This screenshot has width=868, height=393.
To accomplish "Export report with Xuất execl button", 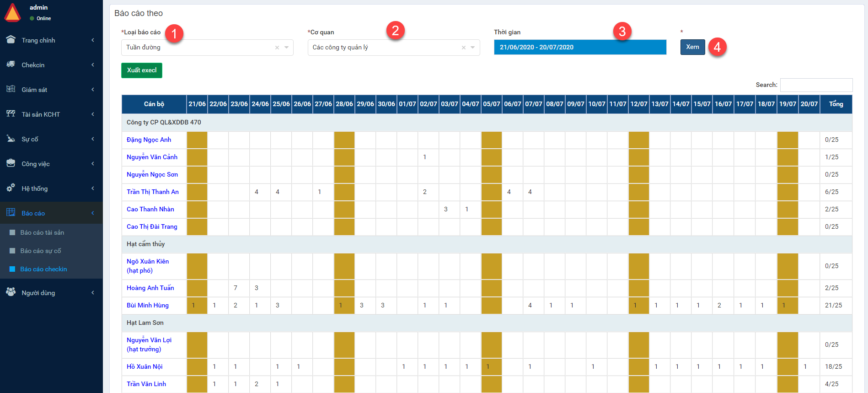I will (142, 70).
